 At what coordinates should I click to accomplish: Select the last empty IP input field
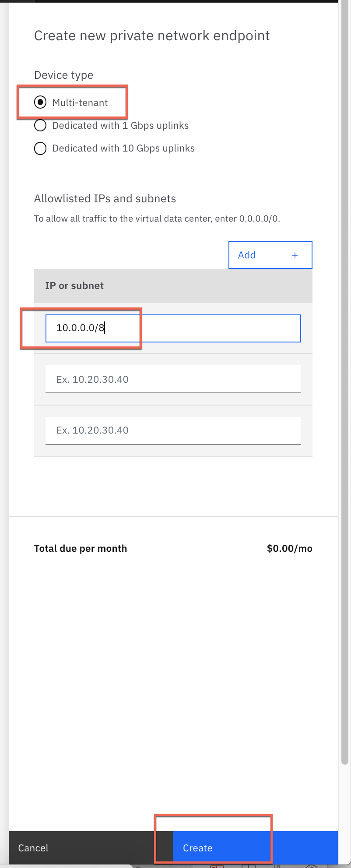pos(173,430)
